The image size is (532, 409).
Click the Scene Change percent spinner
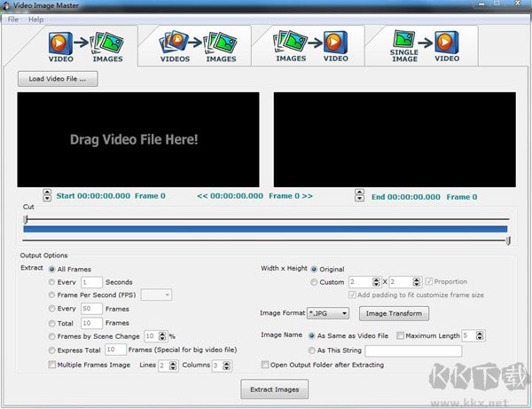click(x=162, y=336)
